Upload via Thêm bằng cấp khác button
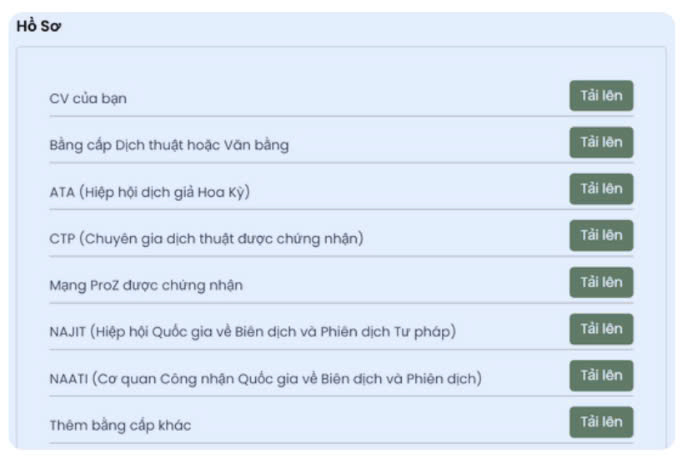The width and height of the screenshot is (692, 456). pos(601,422)
